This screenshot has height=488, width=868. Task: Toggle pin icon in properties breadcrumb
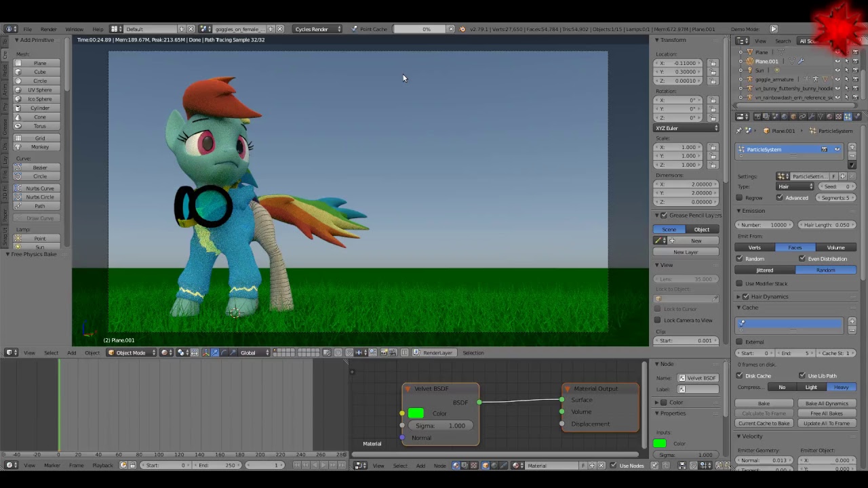point(739,131)
